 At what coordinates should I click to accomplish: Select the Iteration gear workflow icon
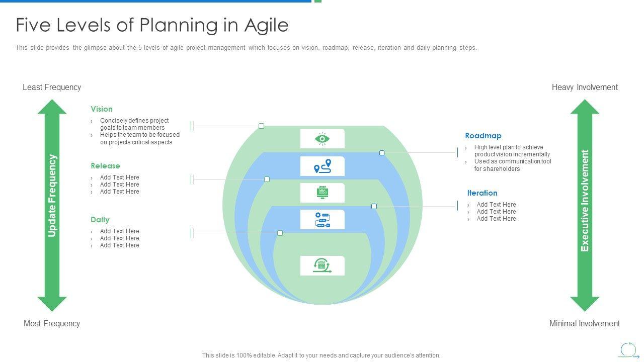tap(323, 220)
